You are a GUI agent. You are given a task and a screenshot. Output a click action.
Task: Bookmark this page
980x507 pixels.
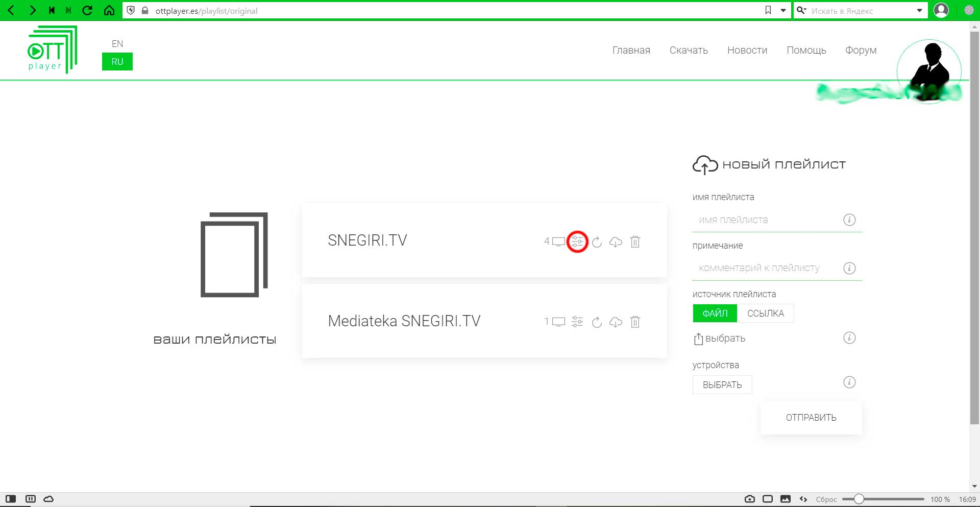(x=768, y=10)
